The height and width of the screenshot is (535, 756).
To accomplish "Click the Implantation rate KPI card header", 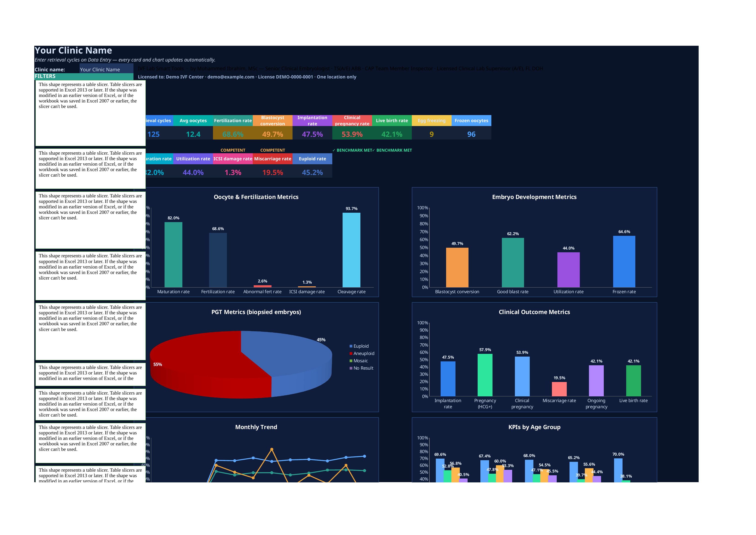I will [312, 121].
